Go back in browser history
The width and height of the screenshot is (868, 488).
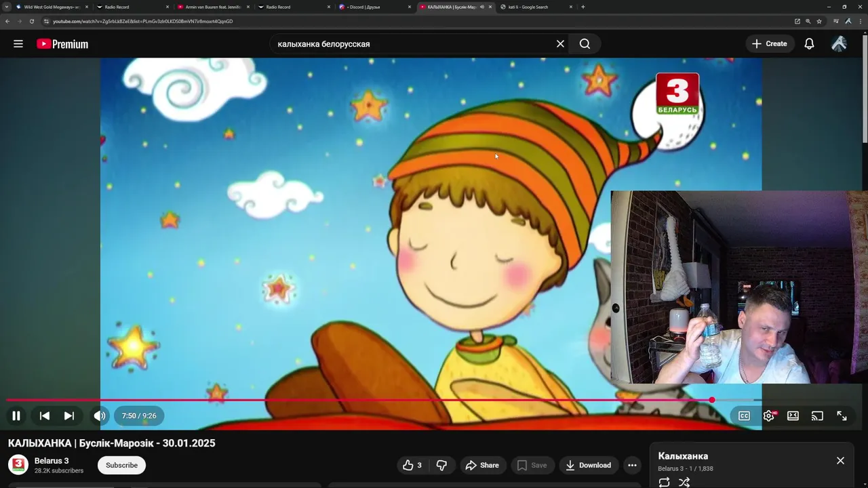(7, 21)
